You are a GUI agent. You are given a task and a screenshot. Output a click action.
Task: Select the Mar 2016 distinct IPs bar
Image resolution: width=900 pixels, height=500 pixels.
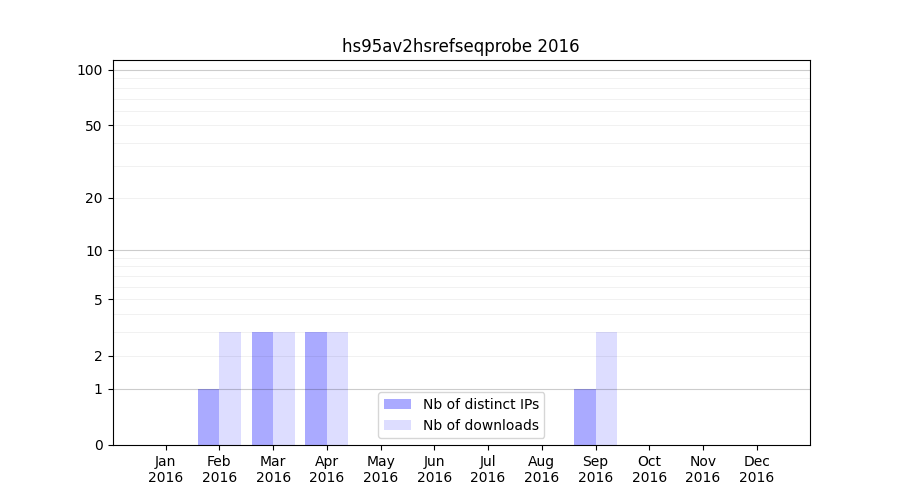(262, 388)
